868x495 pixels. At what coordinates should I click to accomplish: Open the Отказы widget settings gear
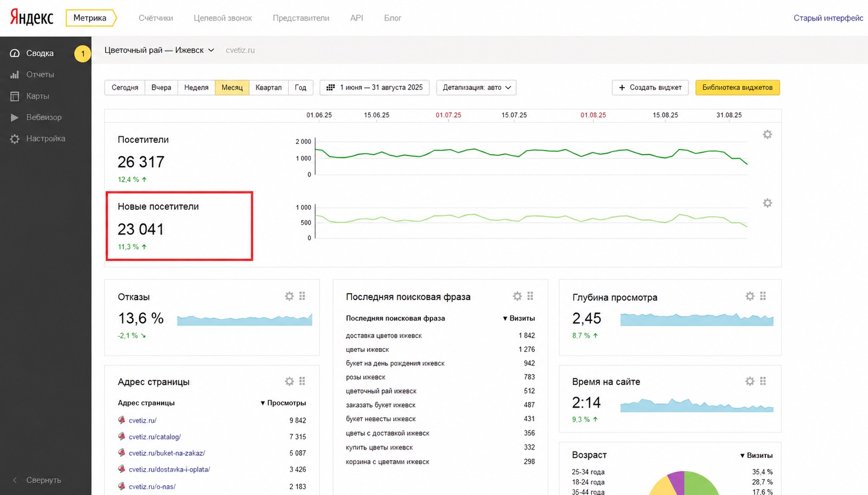289,296
